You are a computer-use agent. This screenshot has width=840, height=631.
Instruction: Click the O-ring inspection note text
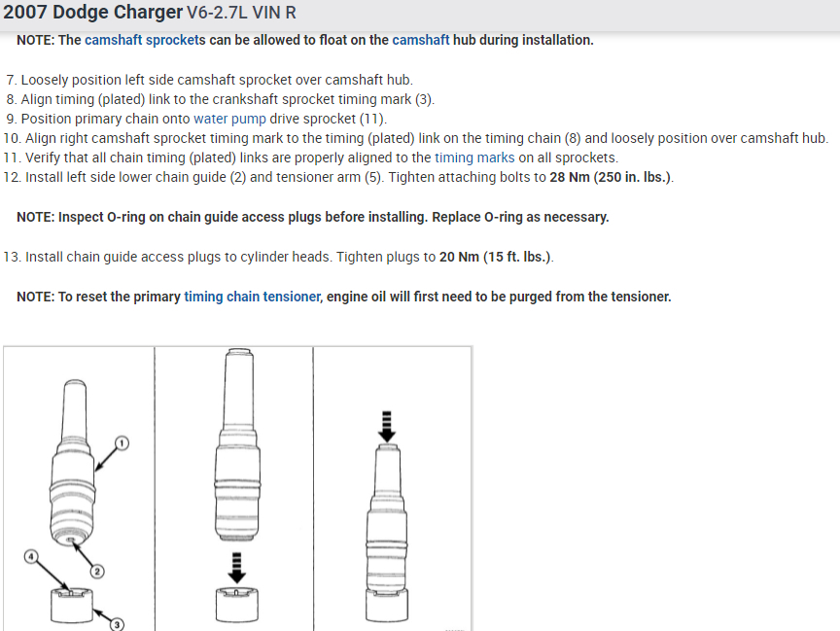(313, 217)
